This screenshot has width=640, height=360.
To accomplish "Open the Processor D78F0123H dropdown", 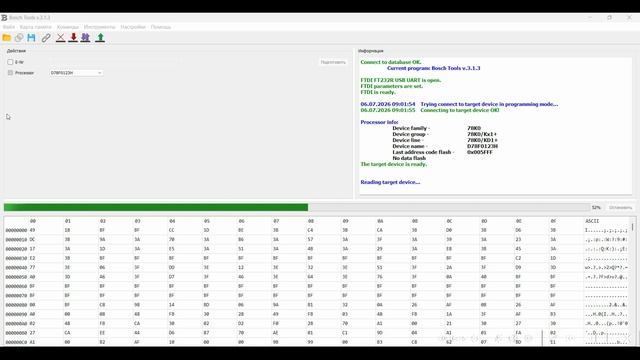I will tap(76, 73).
